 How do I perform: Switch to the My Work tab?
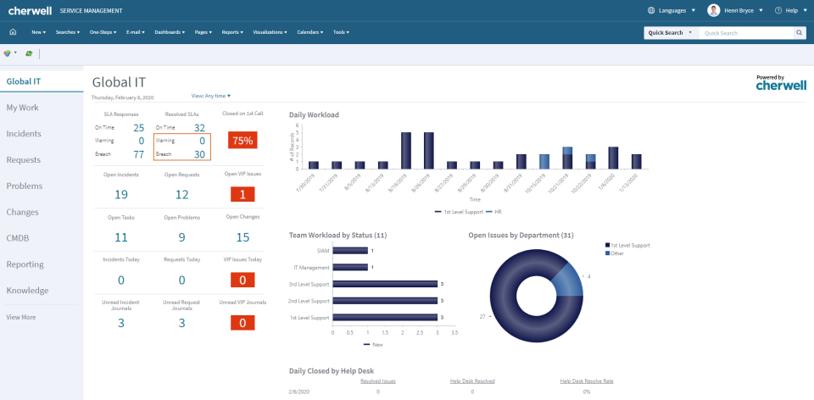click(22, 108)
